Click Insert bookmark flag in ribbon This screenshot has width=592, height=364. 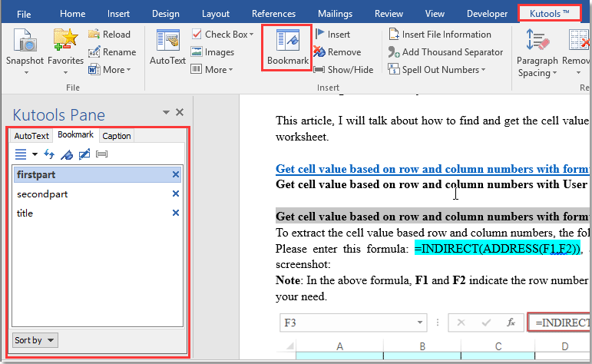click(332, 35)
